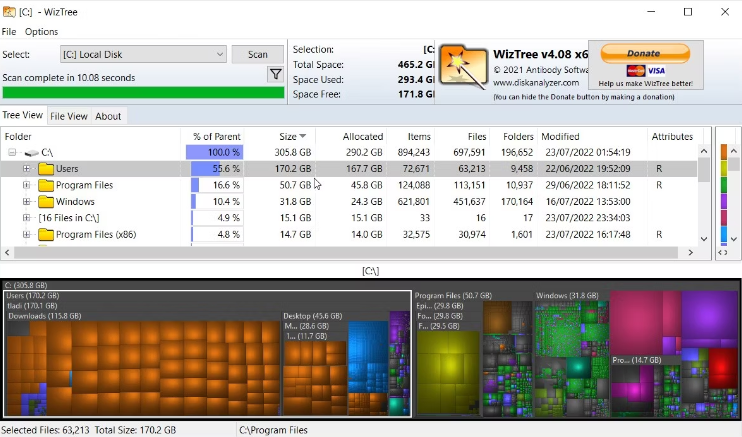Click the [16 Files in C:\] size 15.1 GB
The width and height of the screenshot is (742, 437).
point(295,218)
